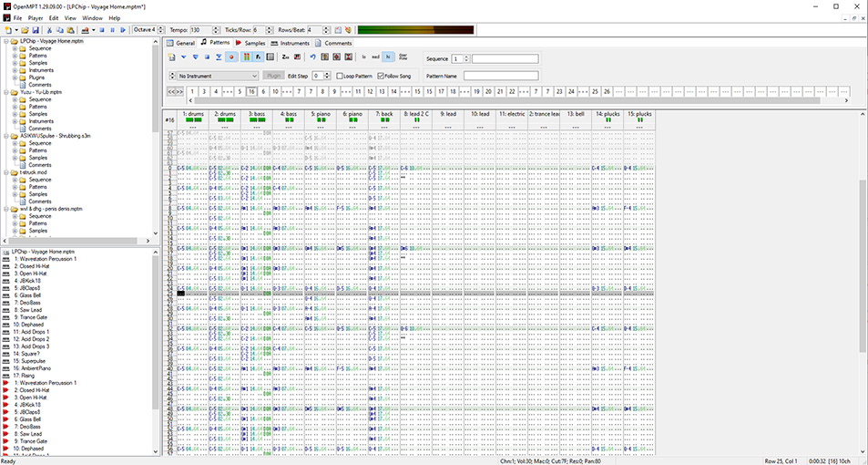This screenshot has height=465, width=868.
Task: Stop playback from the main toolbar
Action: coord(102,30)
